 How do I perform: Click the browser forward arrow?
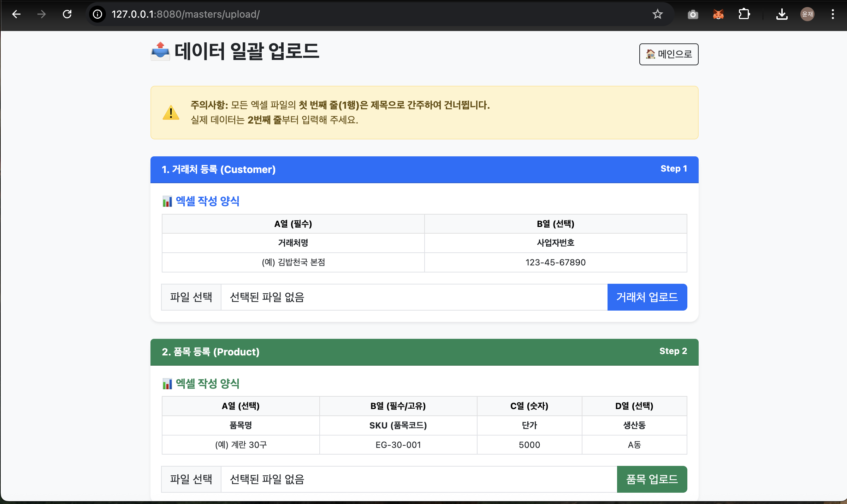(x=42, y=14)
